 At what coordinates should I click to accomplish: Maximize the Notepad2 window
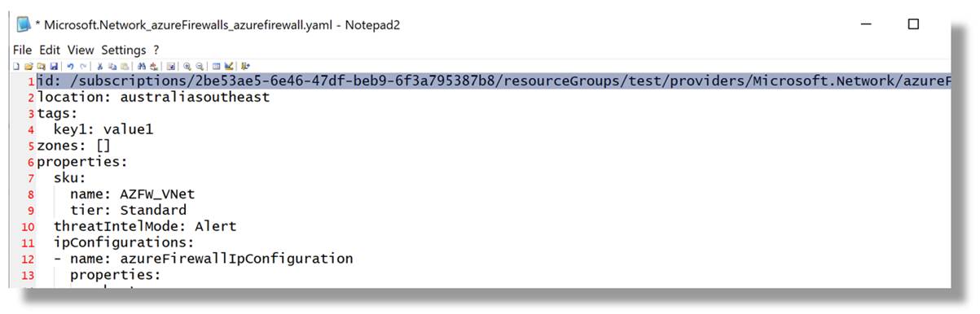[x=913, y=24]
